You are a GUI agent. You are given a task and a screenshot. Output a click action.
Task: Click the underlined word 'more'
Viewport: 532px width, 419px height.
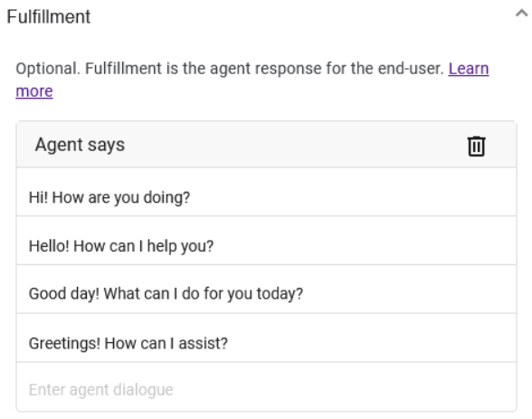[x=34, y=90]
